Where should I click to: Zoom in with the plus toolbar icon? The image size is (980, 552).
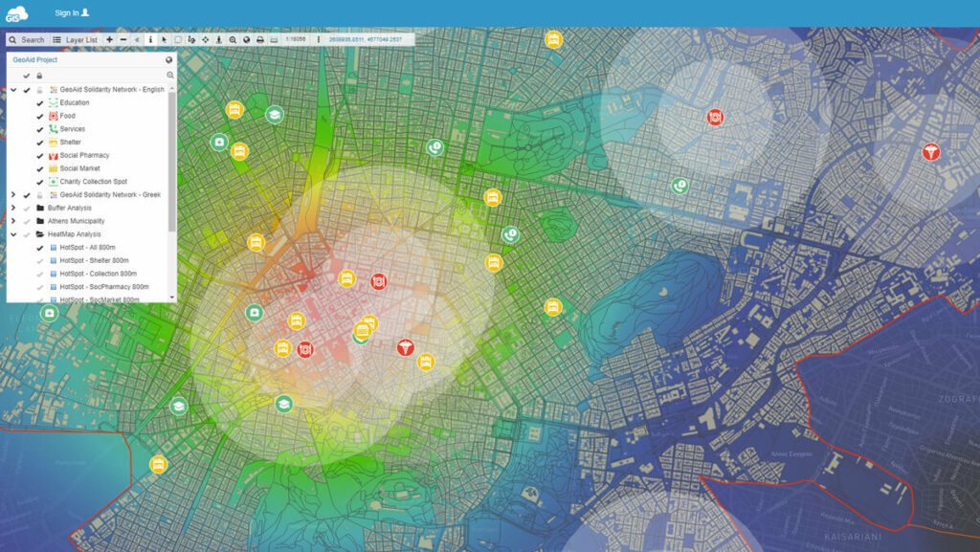pyautogui.click(x=109, y=39)
